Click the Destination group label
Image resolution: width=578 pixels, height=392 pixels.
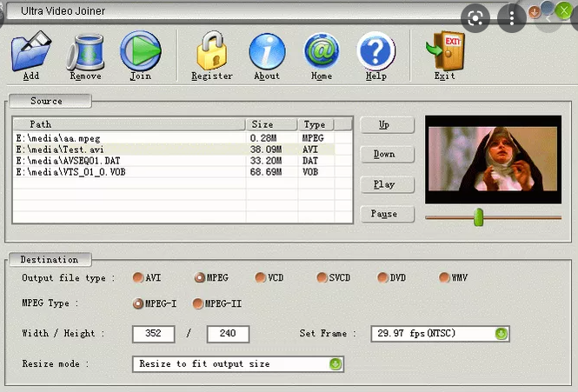pos(50,260)
